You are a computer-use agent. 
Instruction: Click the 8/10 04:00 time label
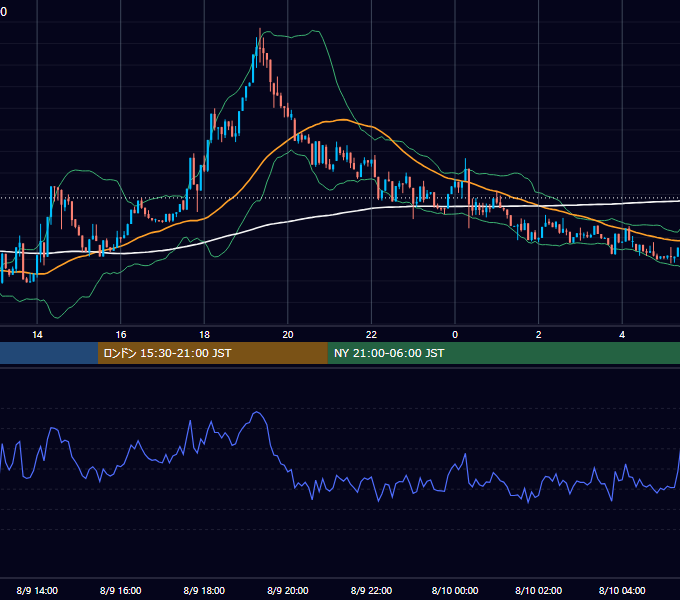pos(622,590)
